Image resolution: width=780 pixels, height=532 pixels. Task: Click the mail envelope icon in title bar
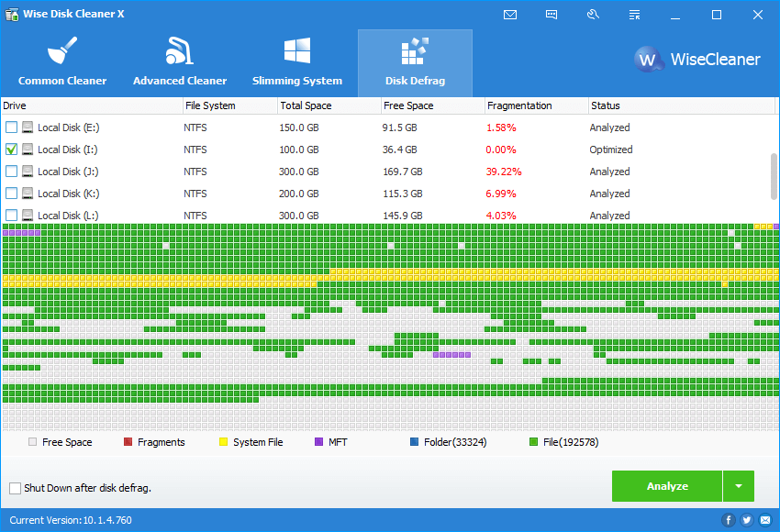tap(510, 15)
